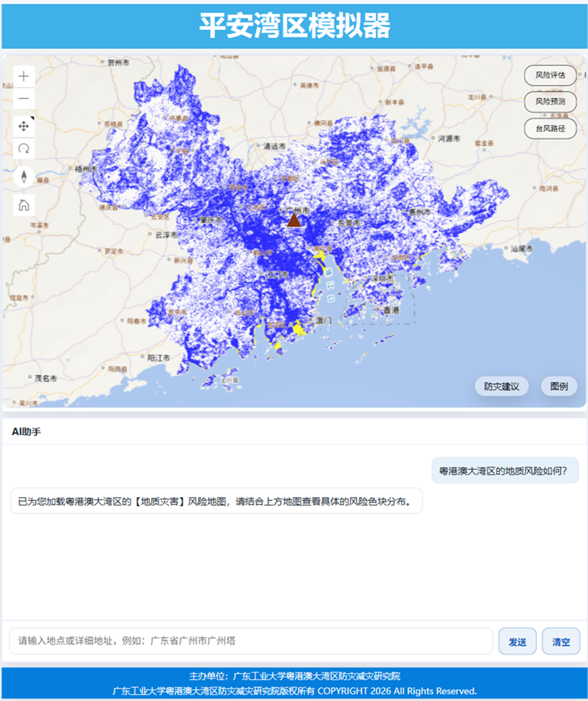The image size is (588, 701).
Task: Reset map orientation with the compass
Action: 24,177
